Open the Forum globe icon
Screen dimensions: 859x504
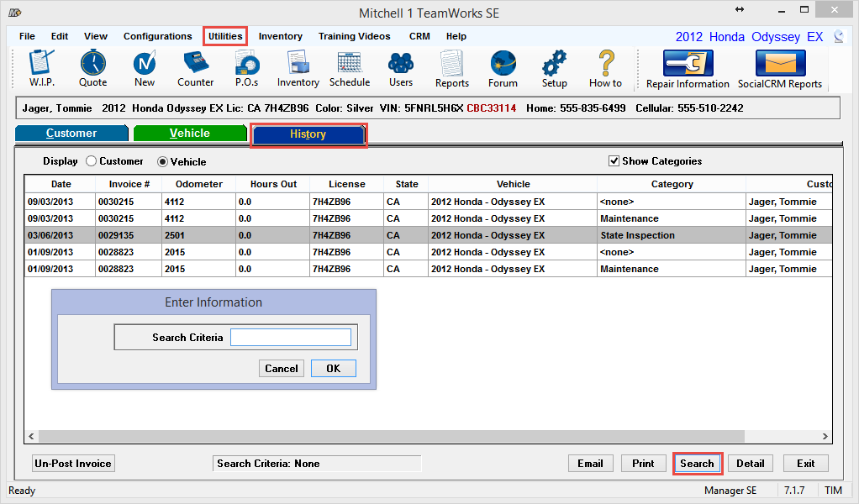tap(503, 68)
